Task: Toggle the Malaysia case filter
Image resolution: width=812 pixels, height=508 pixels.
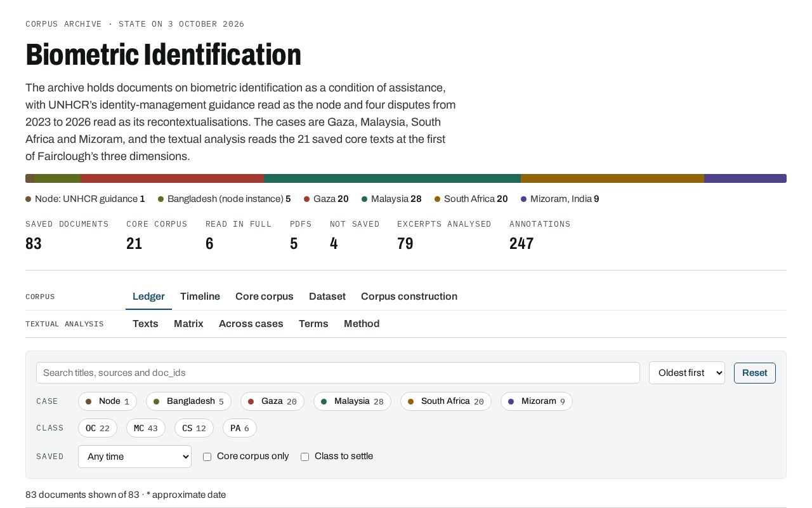Action: click(352, 401)
